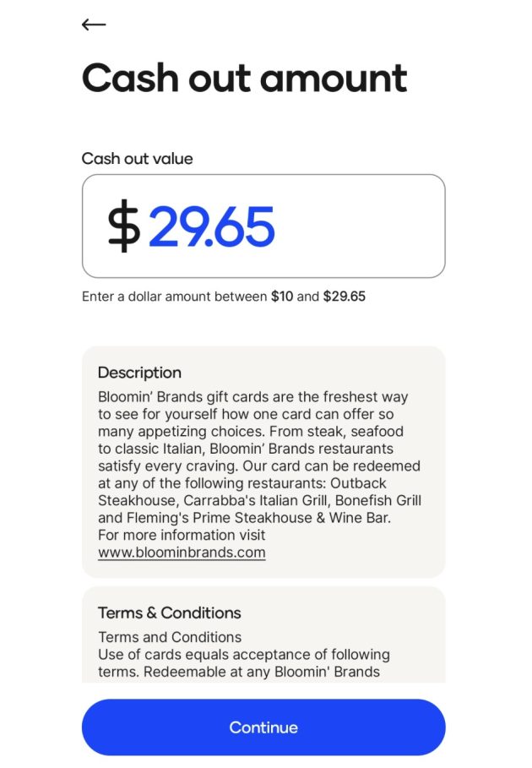Screen dimensions: 532x768
Task: Click the Description heading
Action: [x=139, y=373]
